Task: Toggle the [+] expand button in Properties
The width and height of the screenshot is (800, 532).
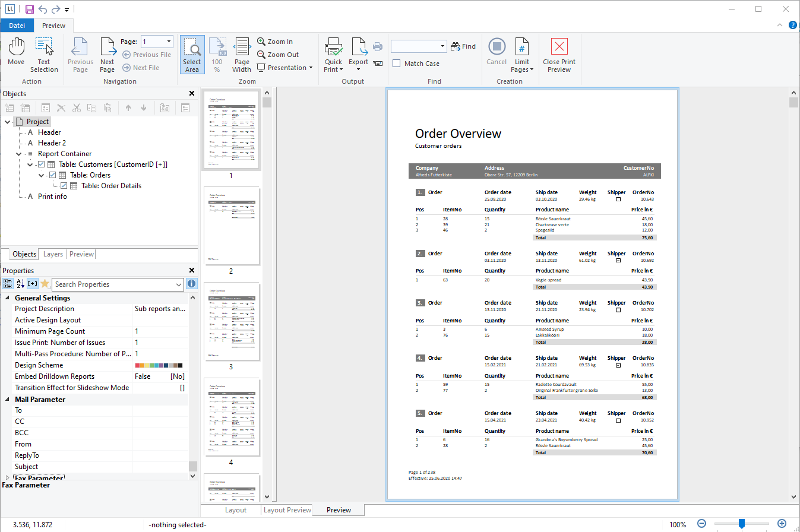Action: [x=32, y=284]
